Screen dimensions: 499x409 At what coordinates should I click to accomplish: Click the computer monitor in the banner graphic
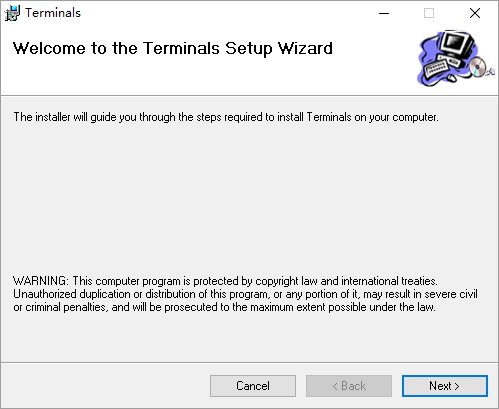[457, 44]
